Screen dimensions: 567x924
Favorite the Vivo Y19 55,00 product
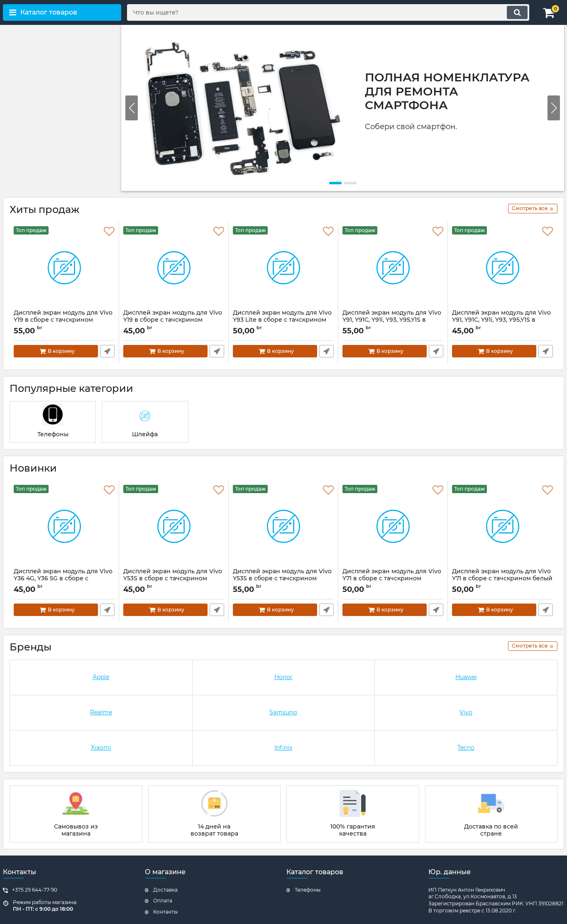109,231
